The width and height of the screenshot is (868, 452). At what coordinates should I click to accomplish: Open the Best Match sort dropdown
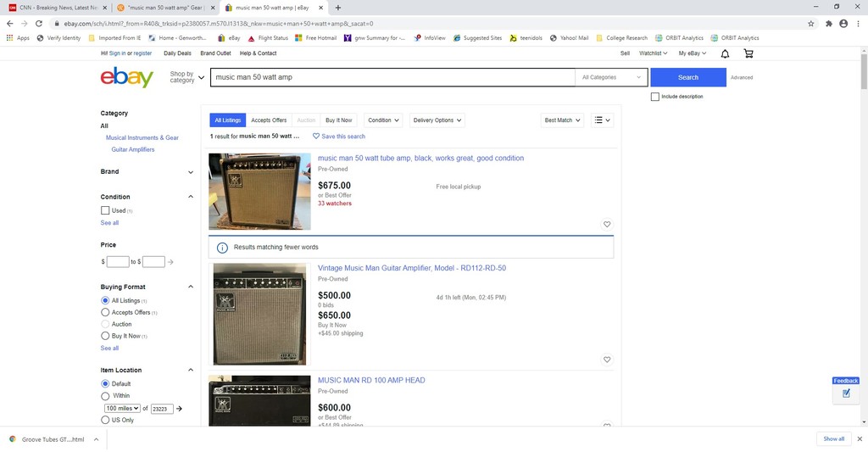[x=563, y=120]
